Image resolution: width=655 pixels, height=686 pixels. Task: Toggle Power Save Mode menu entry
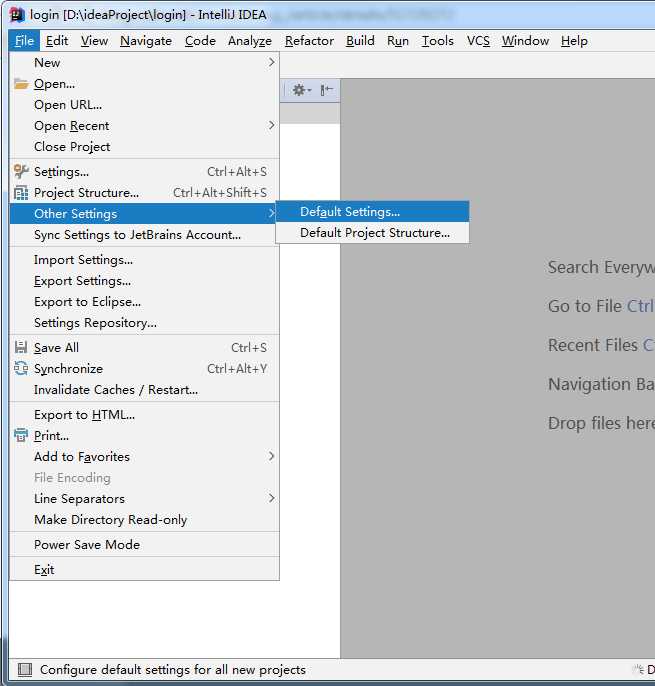click(144, 544)
